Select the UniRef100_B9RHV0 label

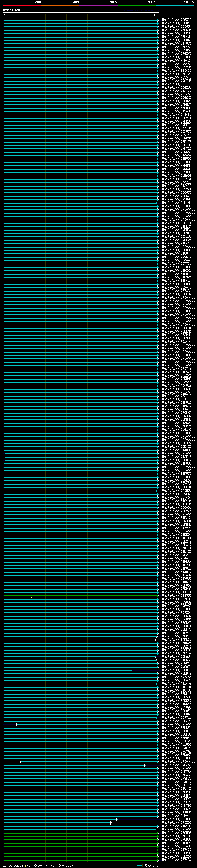tap(176, 101)
